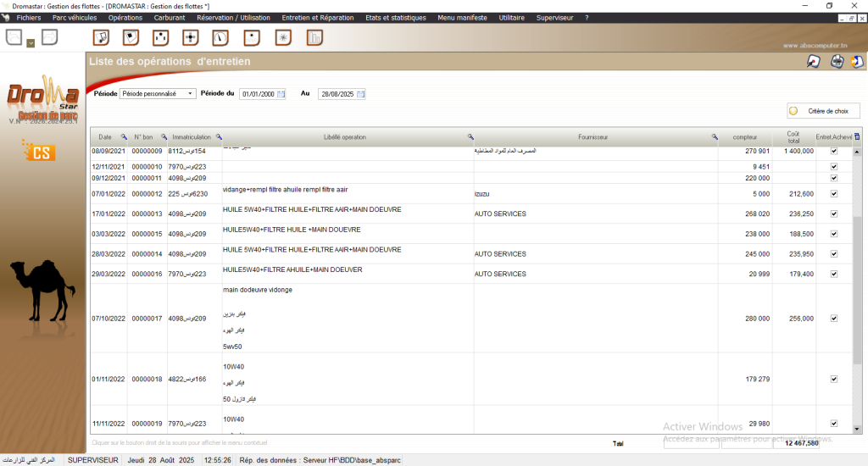This screenshot has width=868, height=466.
Task: Click the Critère de choix button
Action: click(823, 111)
